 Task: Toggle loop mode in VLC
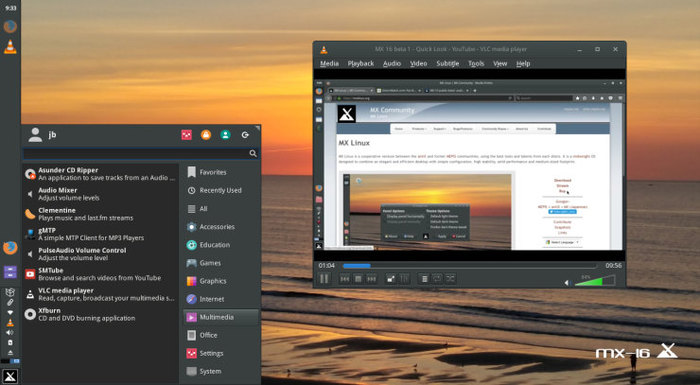(x=437, y=279)
